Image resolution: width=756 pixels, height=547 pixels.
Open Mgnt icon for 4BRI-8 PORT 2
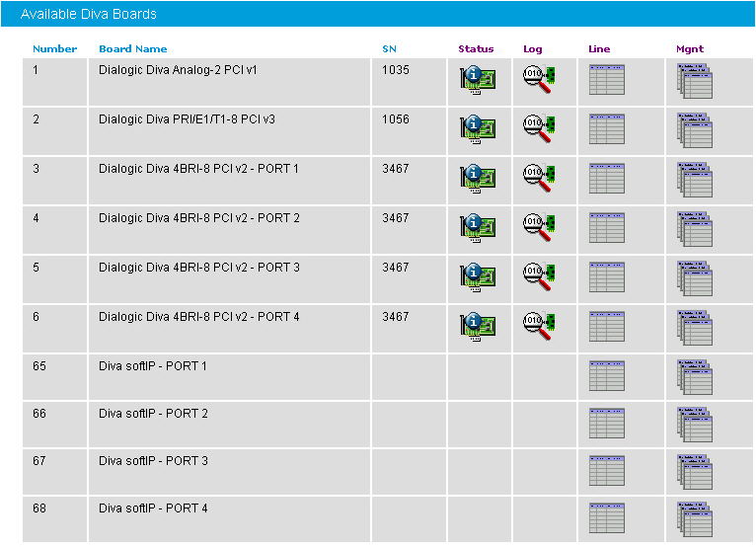695,228
